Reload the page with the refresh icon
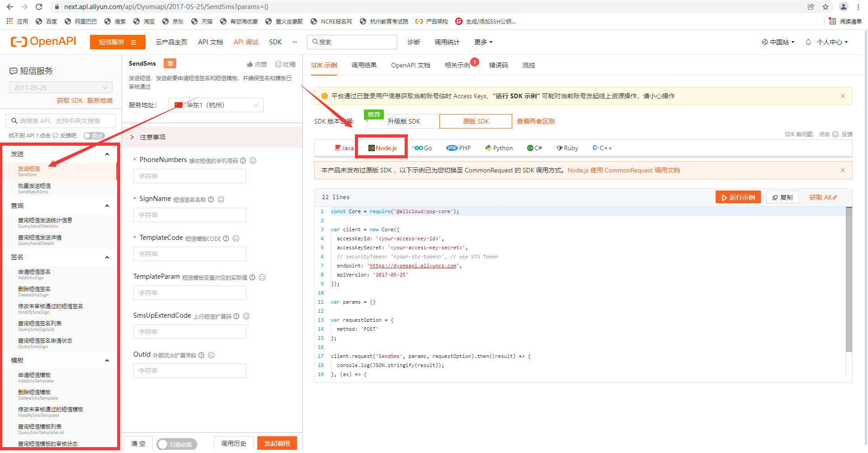The image size is (868, 453). click(x=39, y=7)
